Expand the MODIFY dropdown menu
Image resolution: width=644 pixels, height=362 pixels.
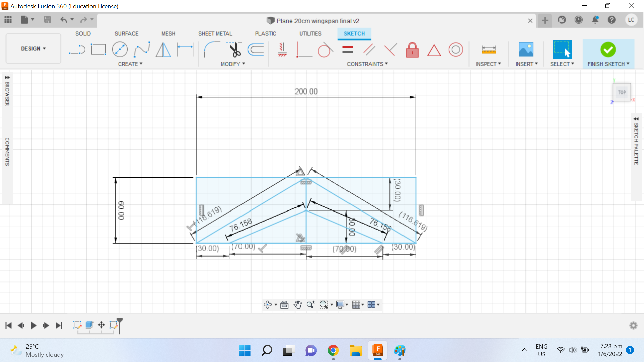coord(233,64)
